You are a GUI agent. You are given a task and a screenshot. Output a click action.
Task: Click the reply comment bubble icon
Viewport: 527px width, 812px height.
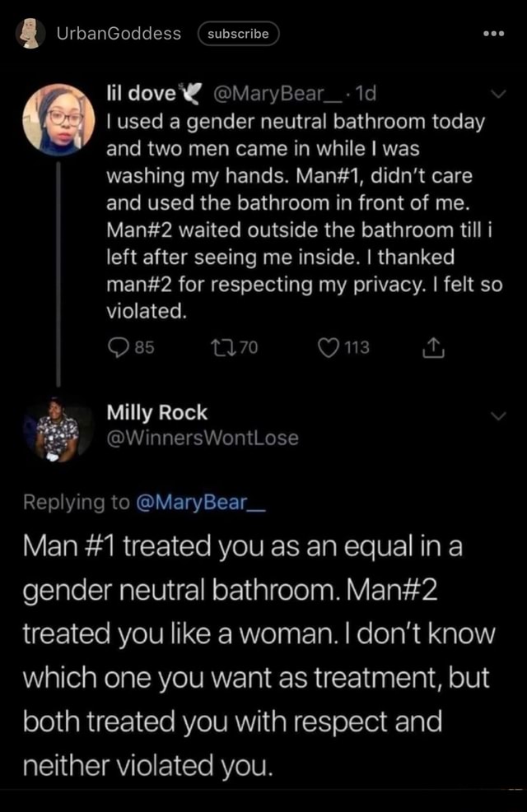[x=117, y=348]
